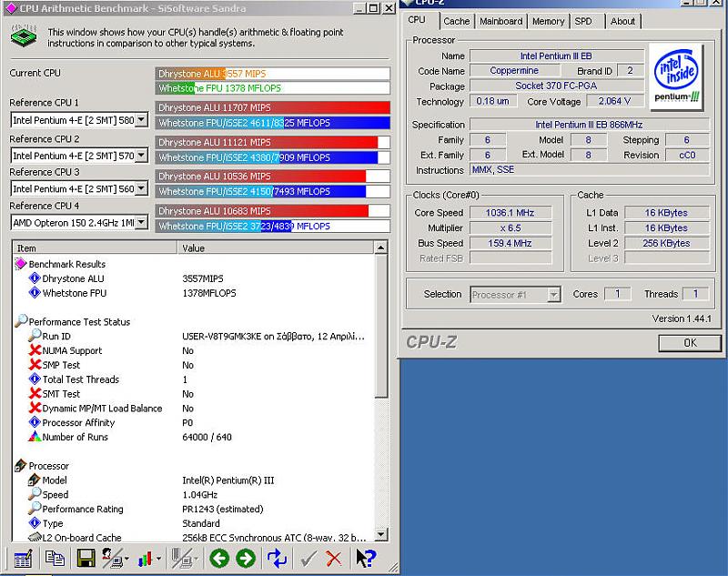
Task: Click the red-green bar chart toolbar icon
Action: 146,559
